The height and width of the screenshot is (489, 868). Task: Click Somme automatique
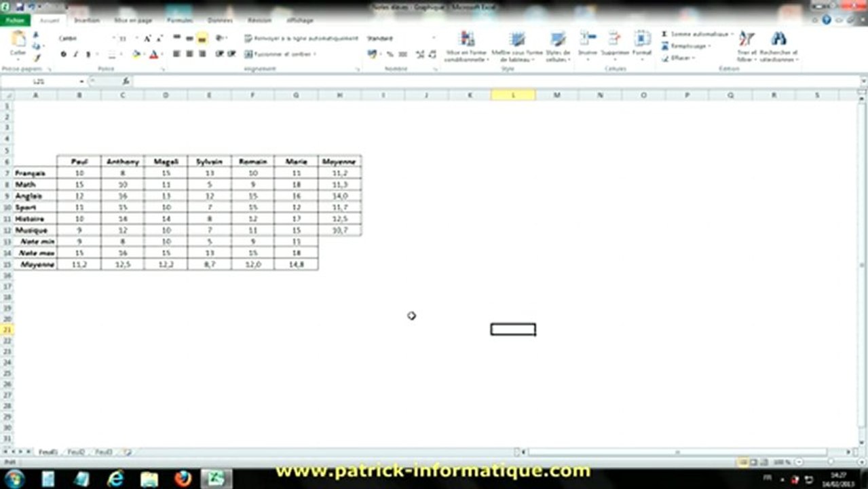695,34
